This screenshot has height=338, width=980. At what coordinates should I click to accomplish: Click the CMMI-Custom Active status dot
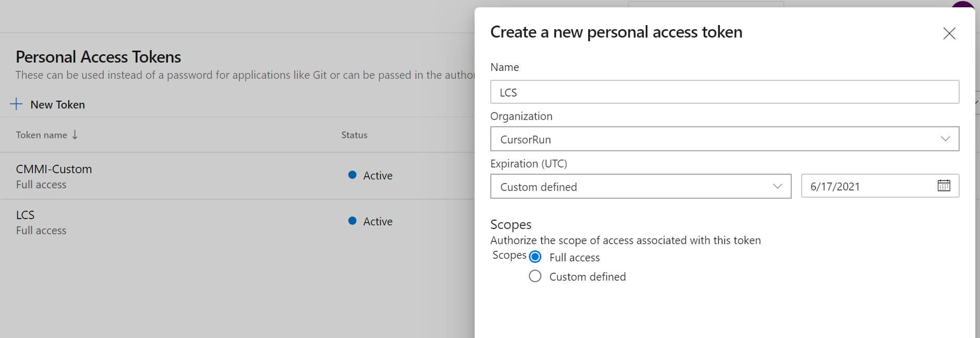tap(352, 175)
